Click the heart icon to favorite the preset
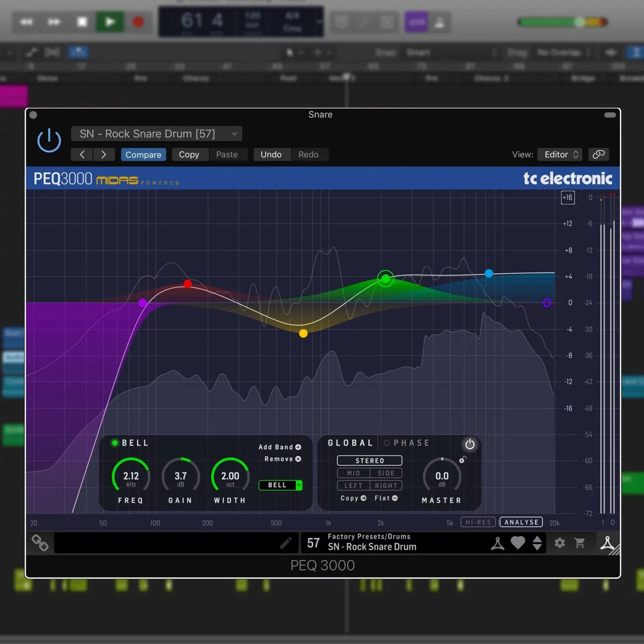644x644 pixels. coord(518,543)
